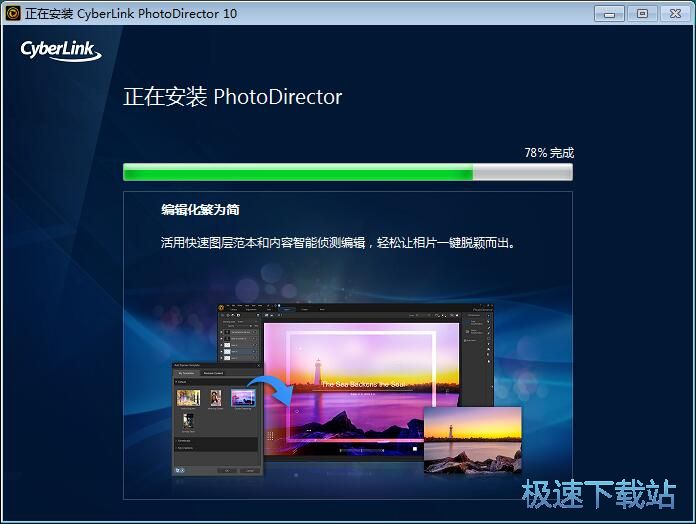Click the green installation progress bar

[x=348, y=172]
